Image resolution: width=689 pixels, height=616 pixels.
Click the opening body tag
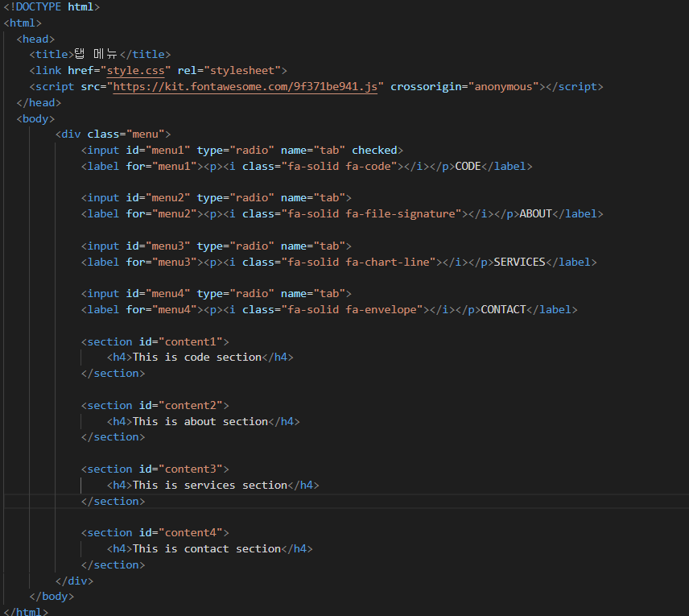click(35, 118)
